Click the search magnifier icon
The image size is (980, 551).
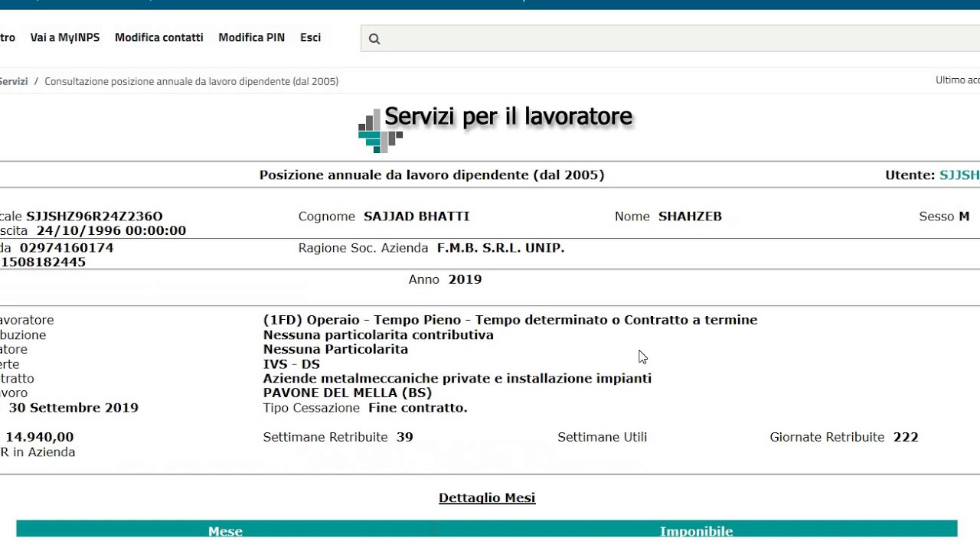coord(374,39)
